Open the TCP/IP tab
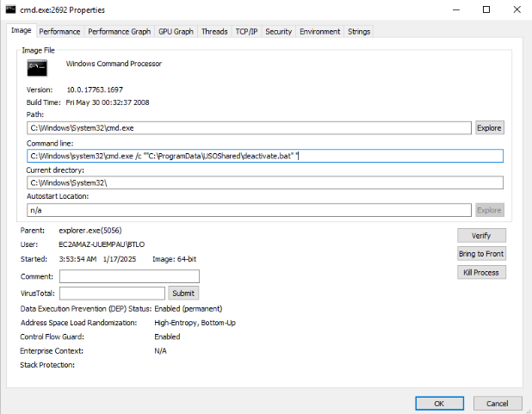The height and width of the screenshot is (414, 532). pos(246,32)
